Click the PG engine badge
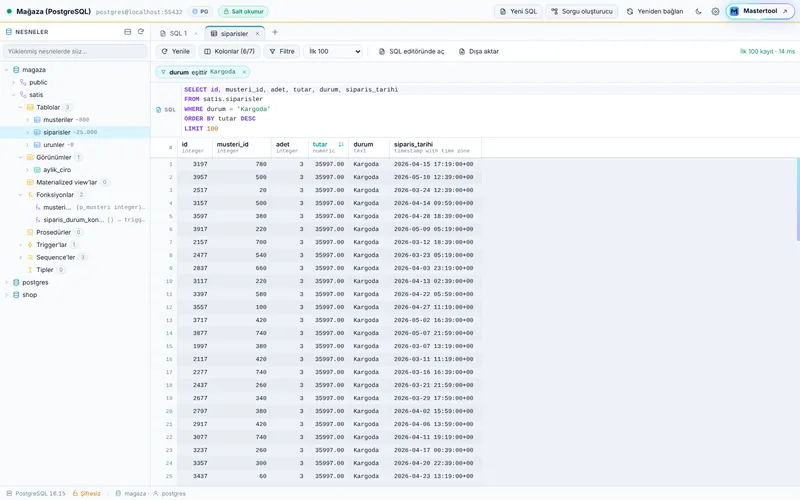 (x=200, y=11)
